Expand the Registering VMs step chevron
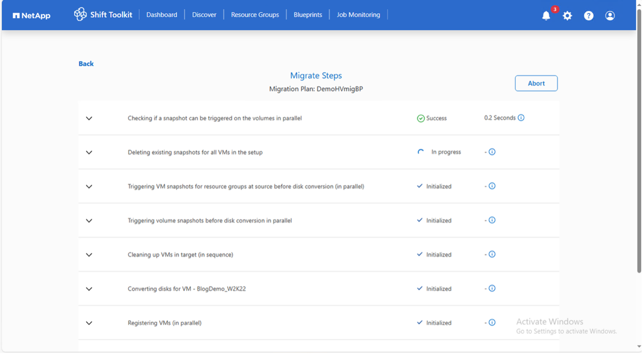 [x=89, y=323]
